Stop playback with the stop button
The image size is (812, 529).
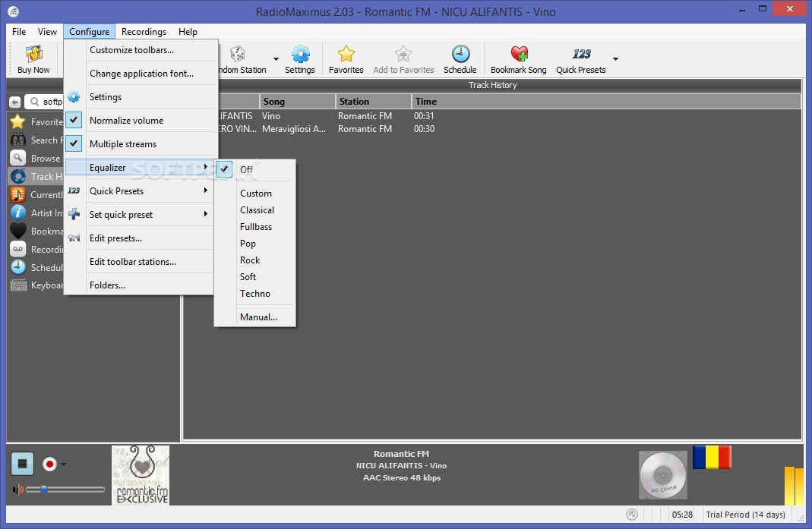point(22,463)
